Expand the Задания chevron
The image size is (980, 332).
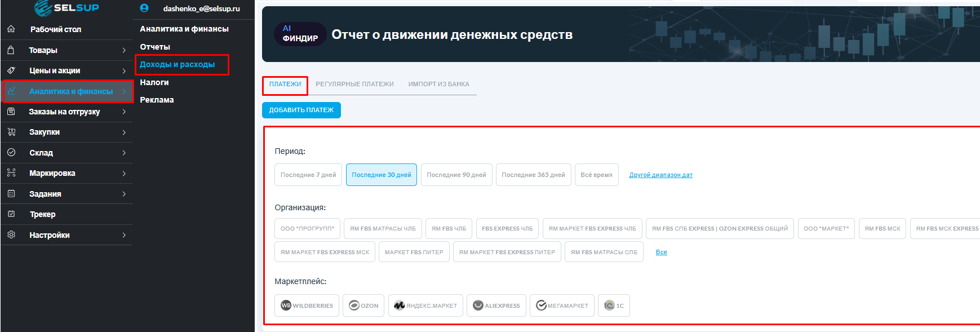(x=124, y=194)
